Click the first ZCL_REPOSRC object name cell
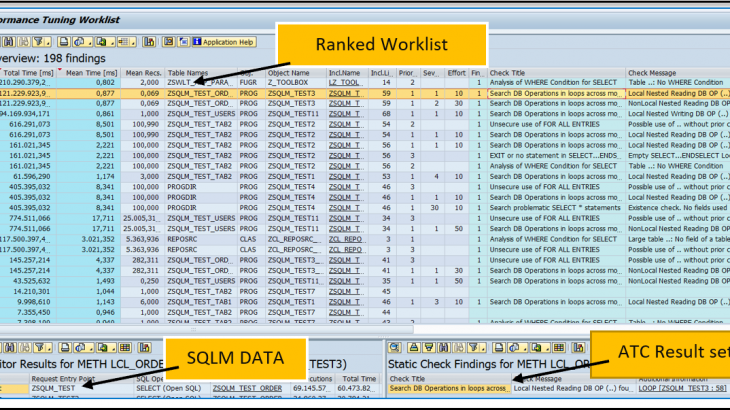The image size is (730, 410). (294, 239)
